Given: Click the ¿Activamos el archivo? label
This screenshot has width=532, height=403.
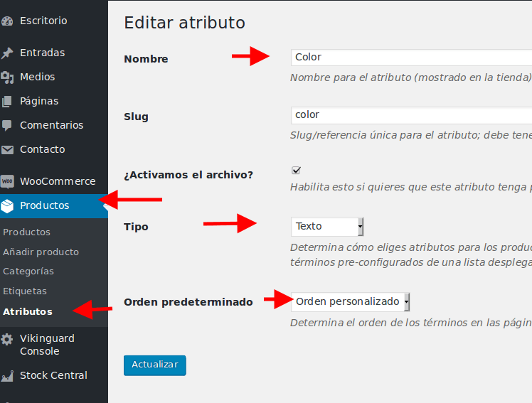Looking at the screenshot, I should tap(188, 175).
